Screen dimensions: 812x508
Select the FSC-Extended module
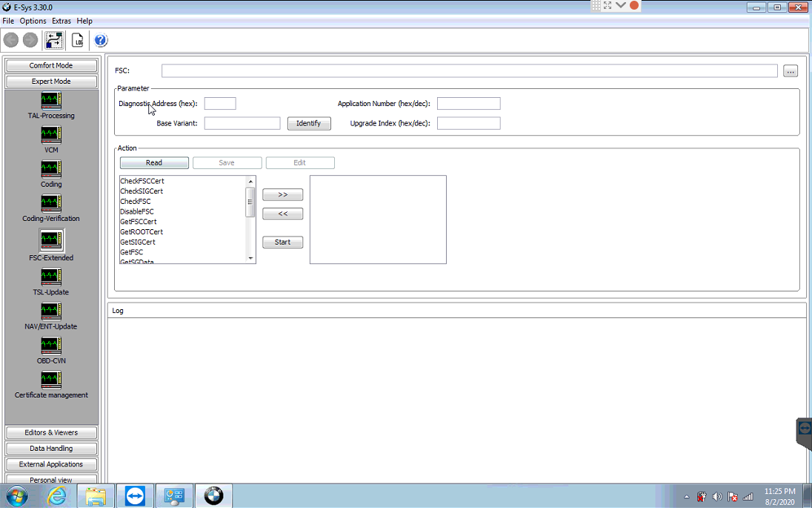click(50, 245)
